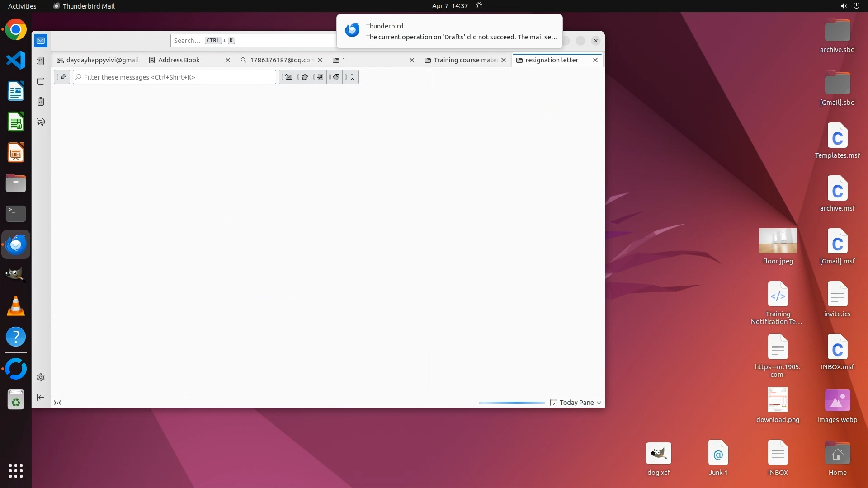The height and width of the screenshot is (488, 868).
Task: Toggle the Attachment filter
Action: 352,77
